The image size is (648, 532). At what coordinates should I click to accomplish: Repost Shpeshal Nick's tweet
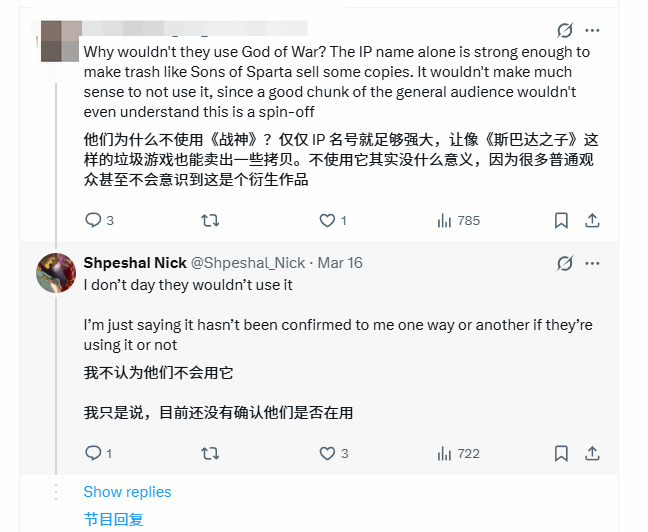(x=210, y=453)
